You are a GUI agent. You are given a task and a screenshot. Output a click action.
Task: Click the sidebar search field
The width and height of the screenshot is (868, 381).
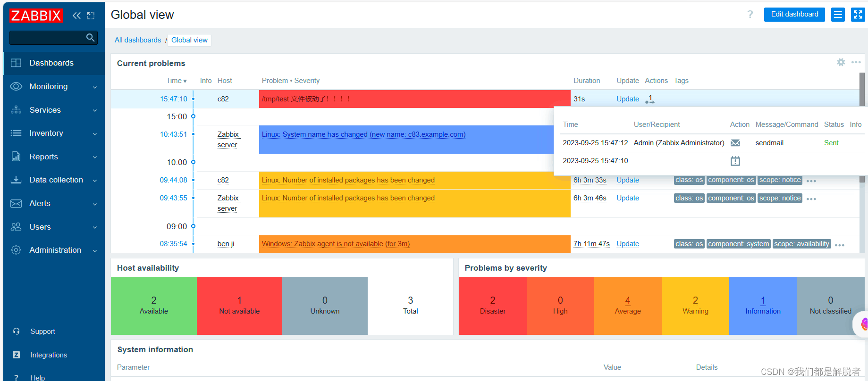coord(53,38)
